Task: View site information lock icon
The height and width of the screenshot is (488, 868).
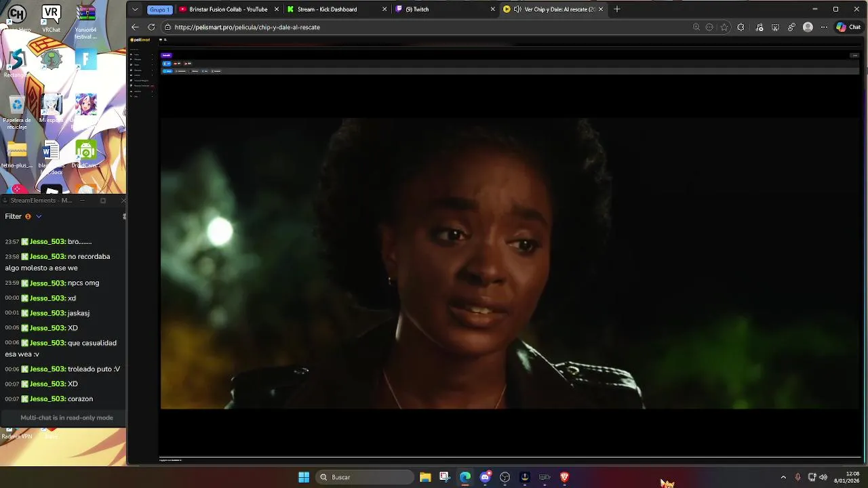Action: click(167, 27)
